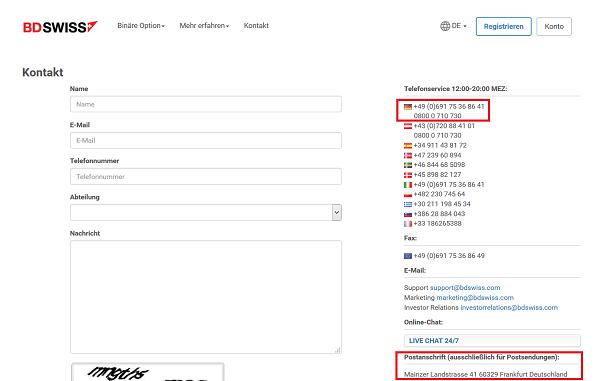Select phone number +49 (0)691 75 36 86 41 beside German flag
Image resolution: width=600 pixels, height=381 pixels.
coord(448,106)
